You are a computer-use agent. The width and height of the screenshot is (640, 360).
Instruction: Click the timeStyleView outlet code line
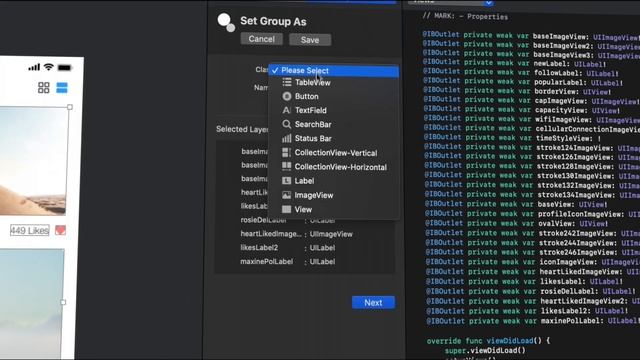pyautogui.click(x=513, y=138)
